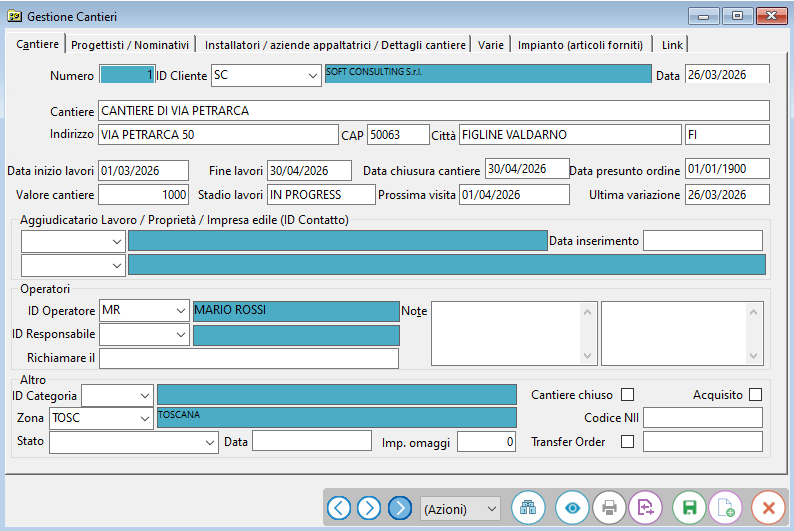
Task: Click the Transfer Order text field
Action: [703, 441]
